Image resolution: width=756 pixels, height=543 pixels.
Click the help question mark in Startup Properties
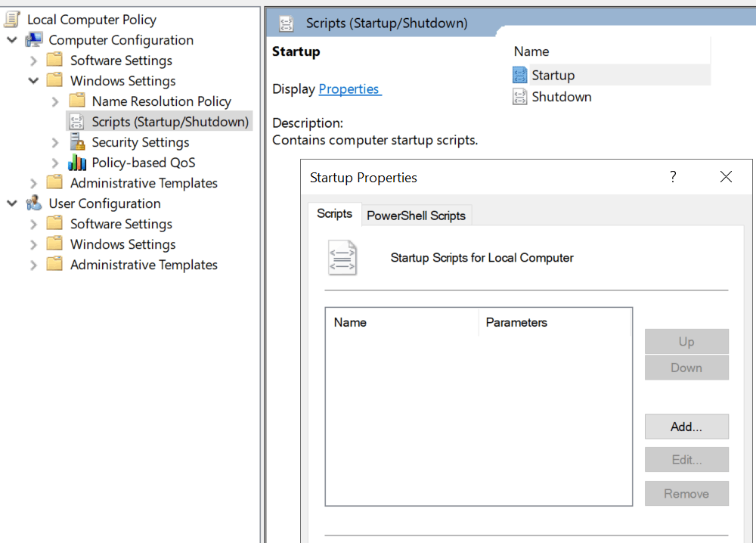673,177
